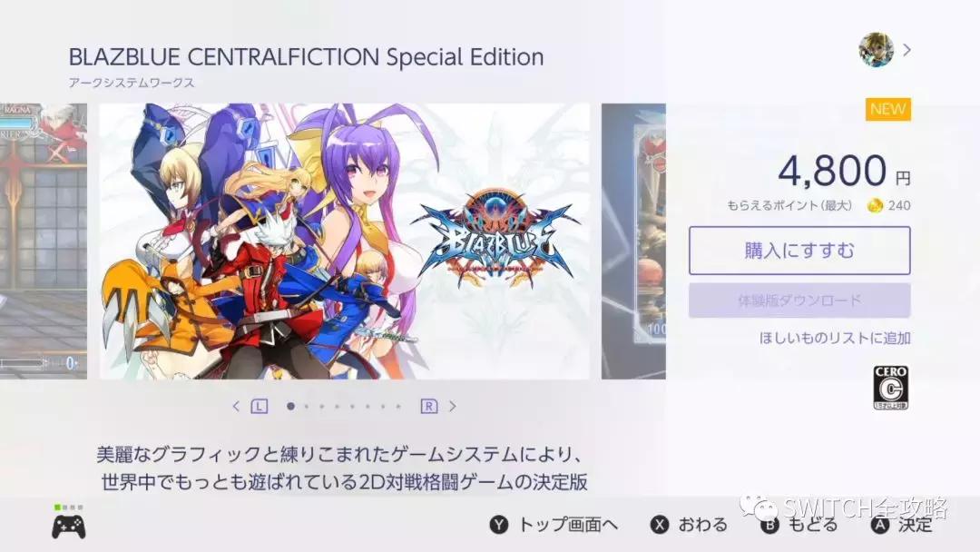This screenshot has height=552, width=980.
Task: Click the CERO C rating icon
Action: pyautogui.click(x=891, y=388)
